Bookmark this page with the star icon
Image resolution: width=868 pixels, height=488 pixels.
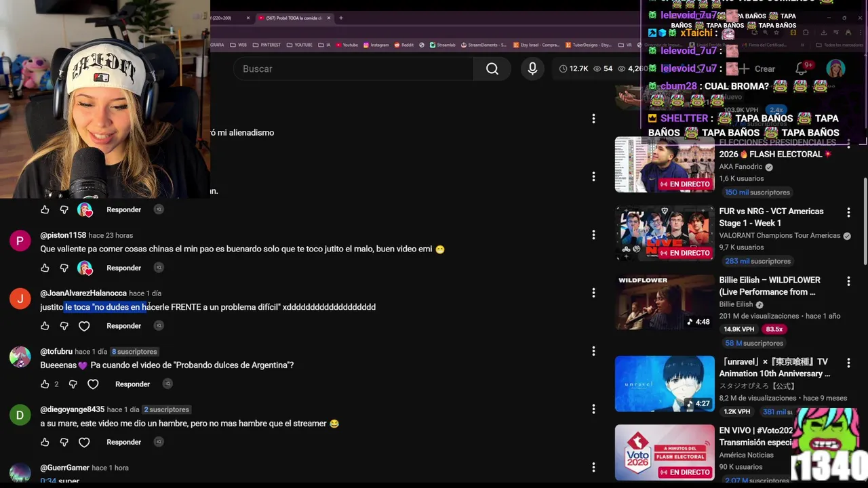(x=777, y=32)
